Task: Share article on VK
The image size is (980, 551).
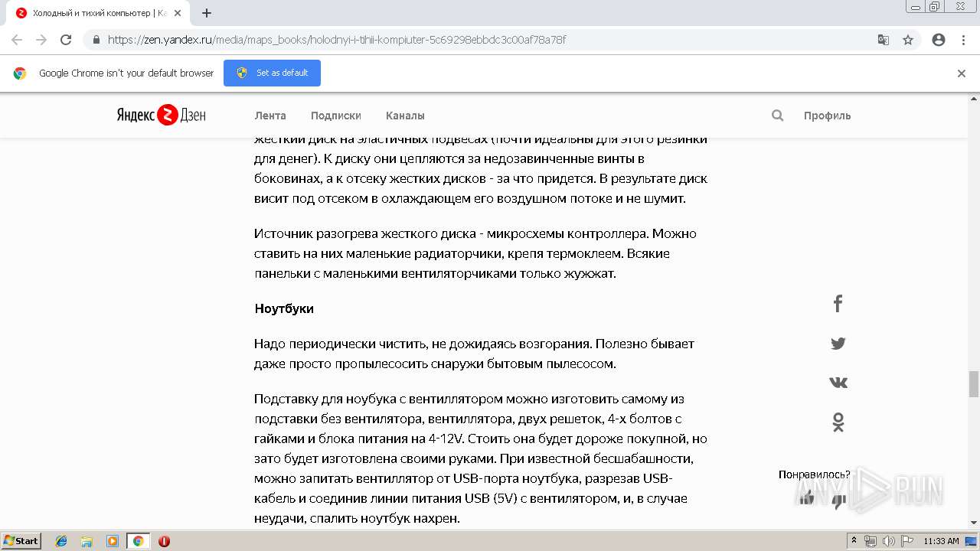Action: click(x=838, y=382)
